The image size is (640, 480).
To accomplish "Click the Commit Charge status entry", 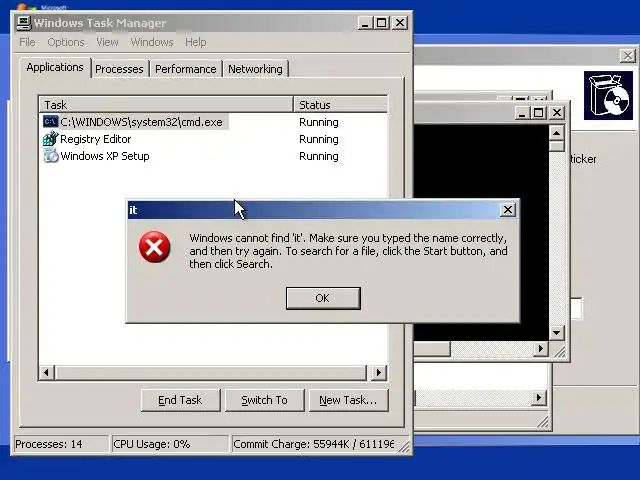I will coord(313,444).
